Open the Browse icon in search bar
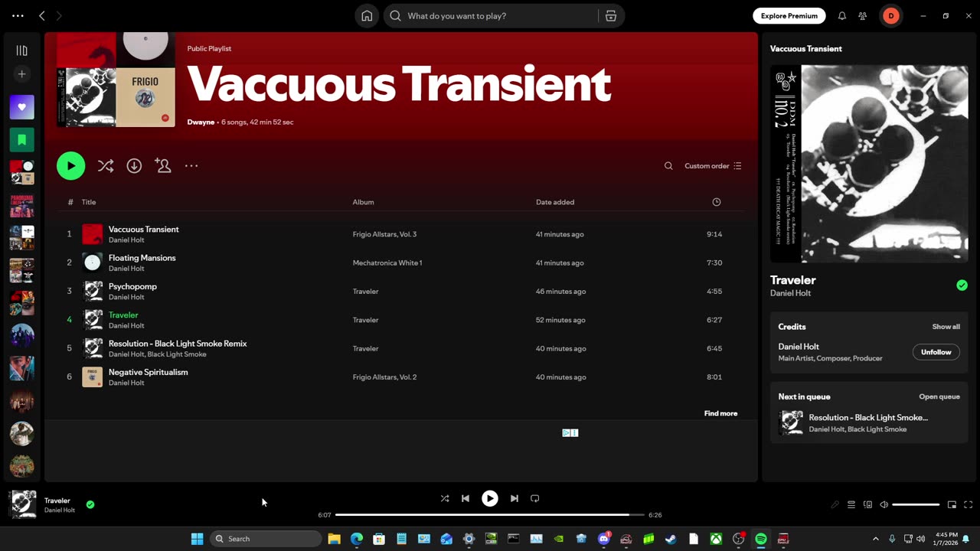This screenshot has width=980, height=551. click(x=611, y=16)
